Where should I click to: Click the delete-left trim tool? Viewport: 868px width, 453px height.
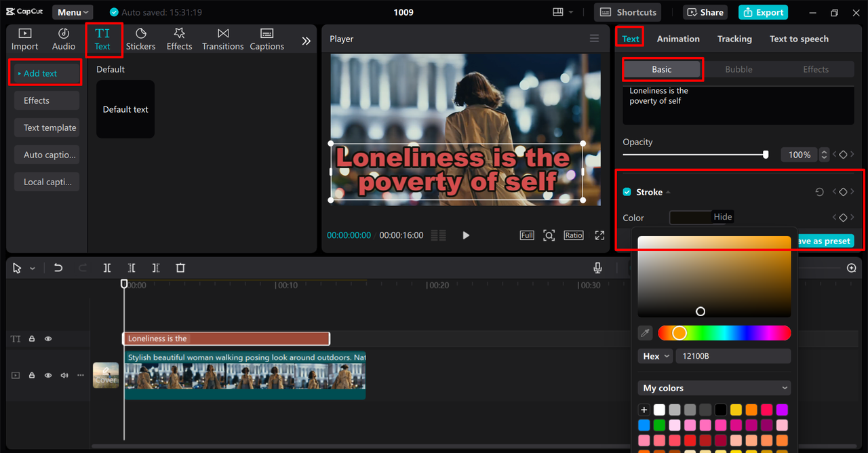[132, 268]
